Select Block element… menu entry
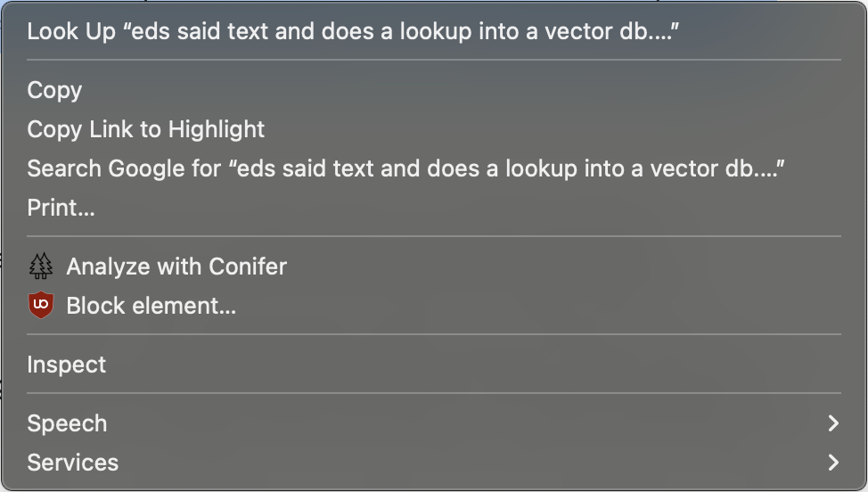868x492 pixels. click(x=434, y=306)
